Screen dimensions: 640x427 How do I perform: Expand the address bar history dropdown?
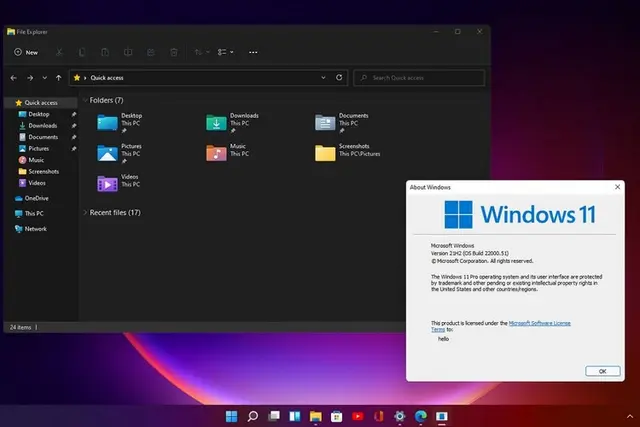click(323, 78)
